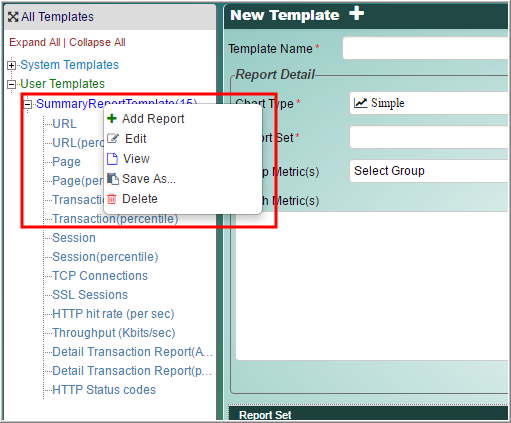
Task: Click the Save As copy icon
Action: (x=113, y=179)
